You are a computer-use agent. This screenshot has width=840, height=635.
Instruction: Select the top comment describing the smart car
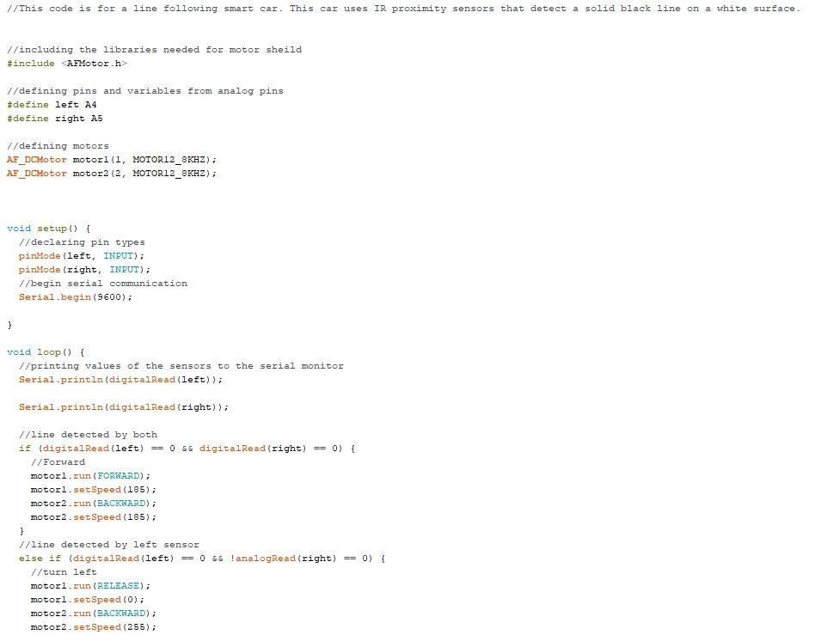tap(404, 8)
